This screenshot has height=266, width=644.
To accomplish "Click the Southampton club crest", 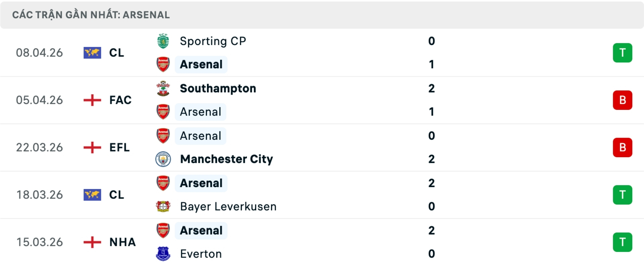I will (x=163, y=88).
